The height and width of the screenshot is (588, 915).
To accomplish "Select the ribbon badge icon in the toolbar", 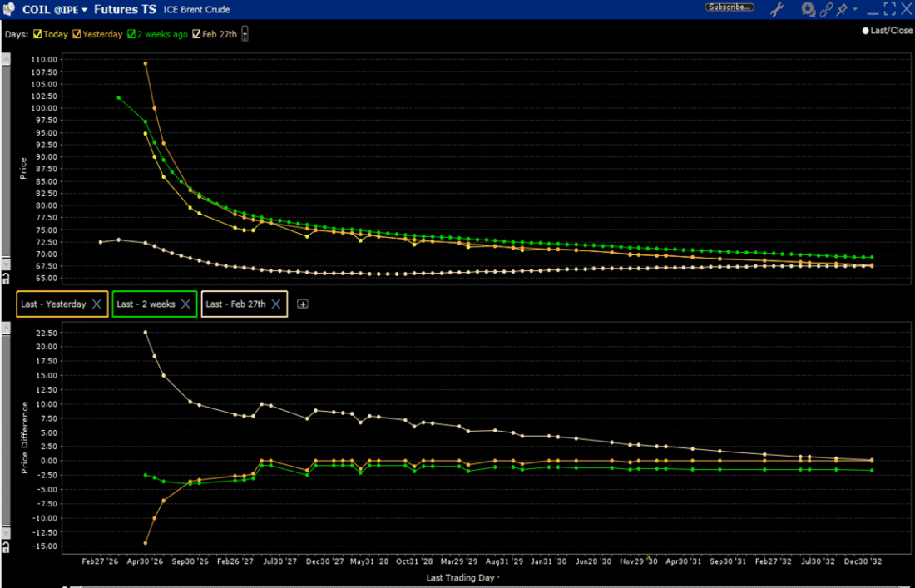I will pyautogui.click(x=807, y=9).
